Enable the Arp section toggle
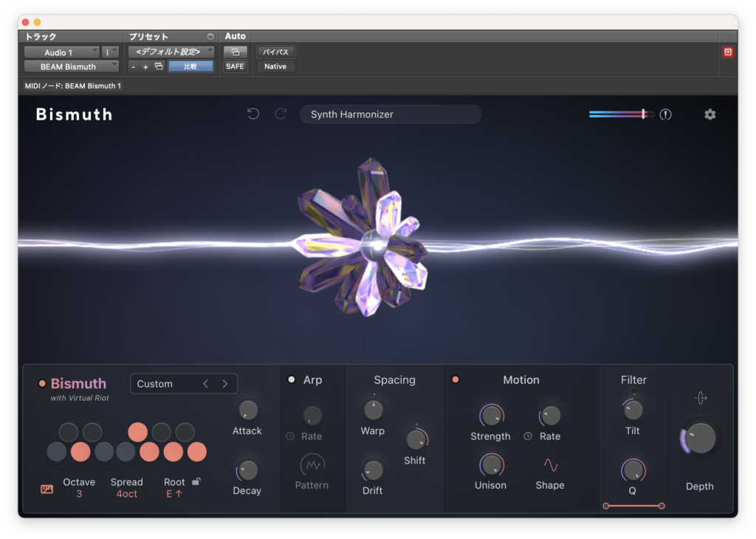This screenshot has width=756, height=539. [291, 380]
